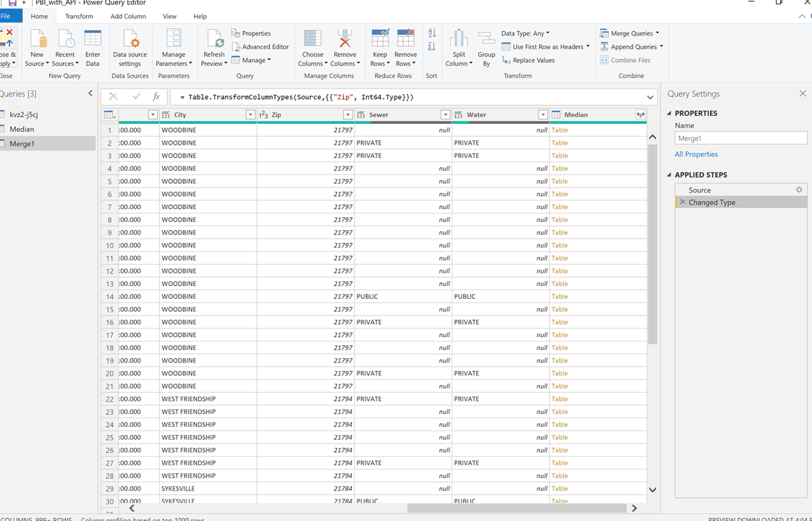Image resolution: width=812 pixels, height=521 pixels.
Task: Switch to the Transform tab
Action: 79,16
